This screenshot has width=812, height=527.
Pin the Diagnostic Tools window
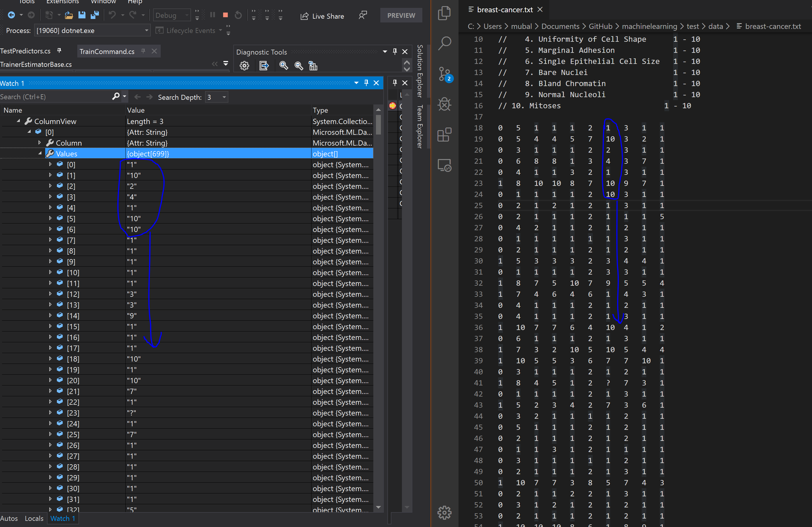pyautogui.click(x=395, y=52)
